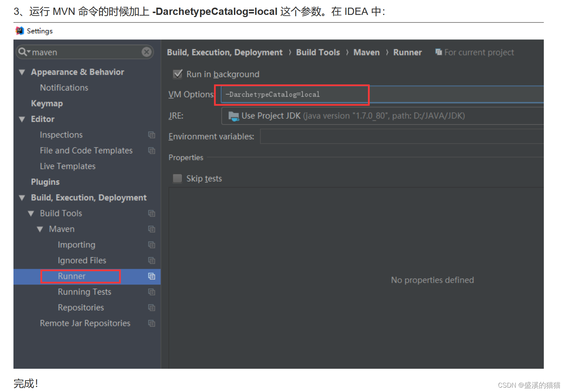
Task: Select Repositories under Maven
Action: click(81, 307)
